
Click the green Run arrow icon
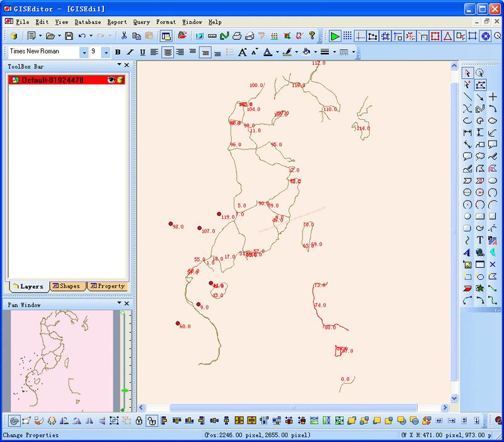coord(335,36)
